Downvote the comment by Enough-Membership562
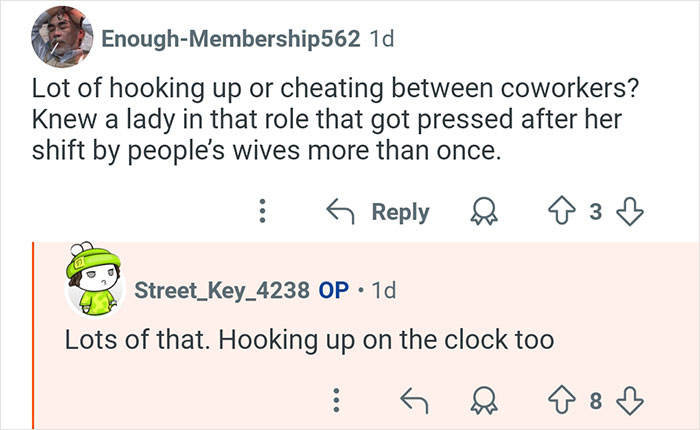 [x=631, y=212]
